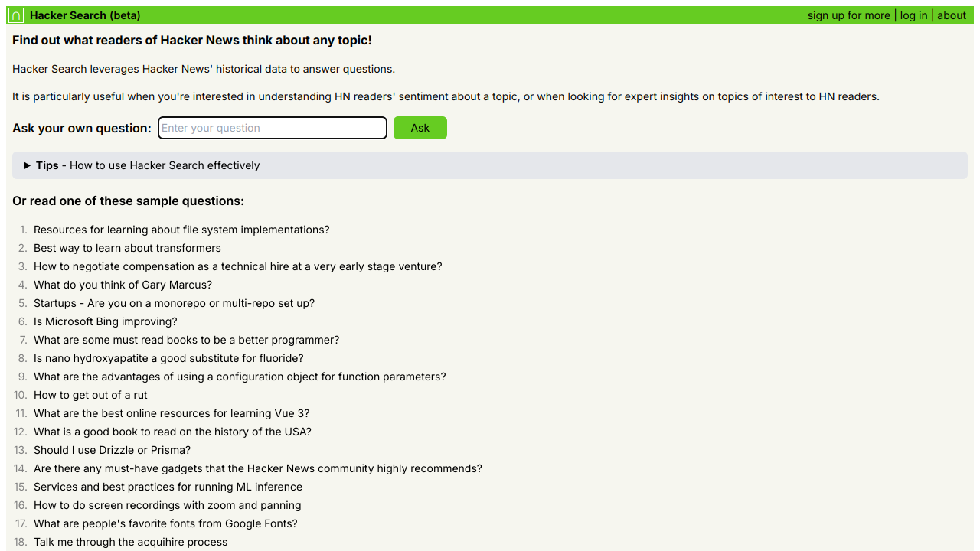Open best resources for learning Vue 3
Screen dimensions: 980x551
[171, 413]
